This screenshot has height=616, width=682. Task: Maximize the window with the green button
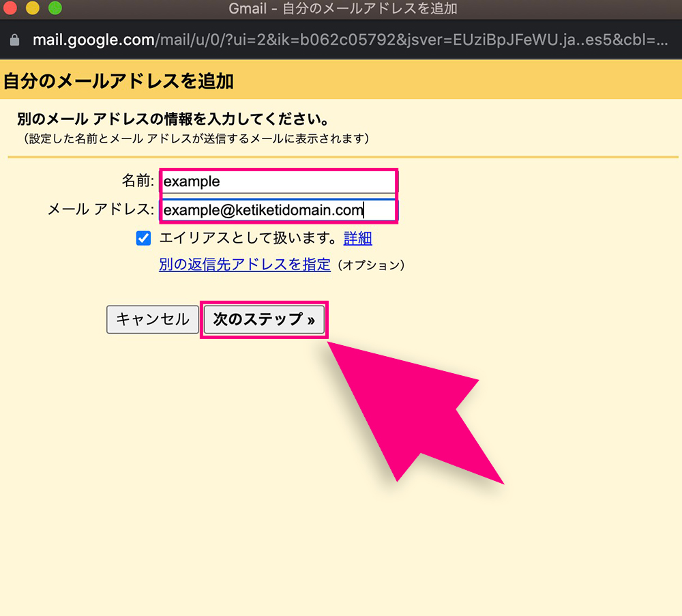point(55,8)
